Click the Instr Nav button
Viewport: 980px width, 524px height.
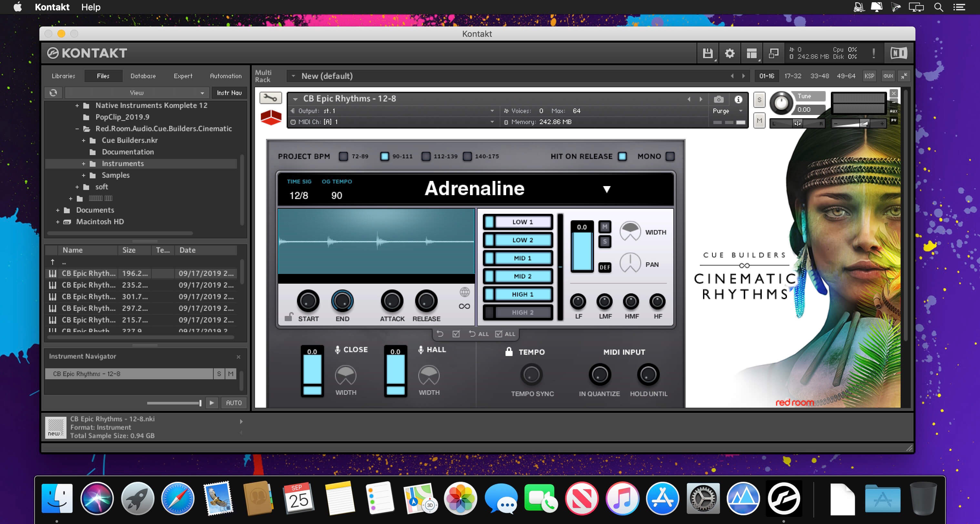[x=229, y=92]
